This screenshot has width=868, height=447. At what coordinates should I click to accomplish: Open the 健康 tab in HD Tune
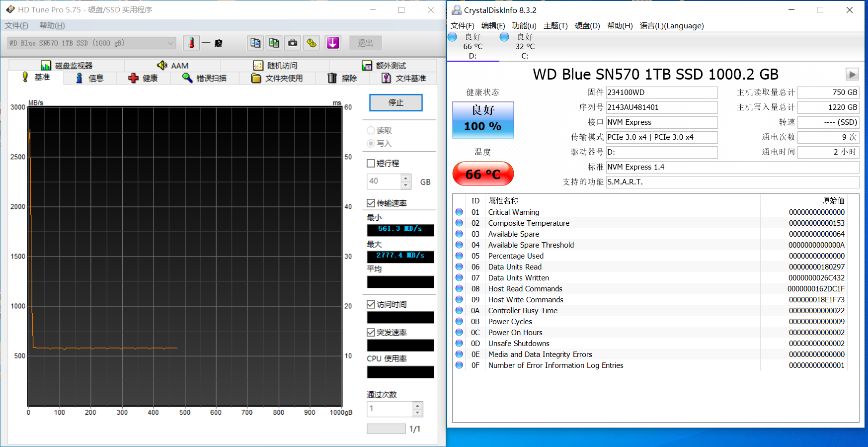143,78
